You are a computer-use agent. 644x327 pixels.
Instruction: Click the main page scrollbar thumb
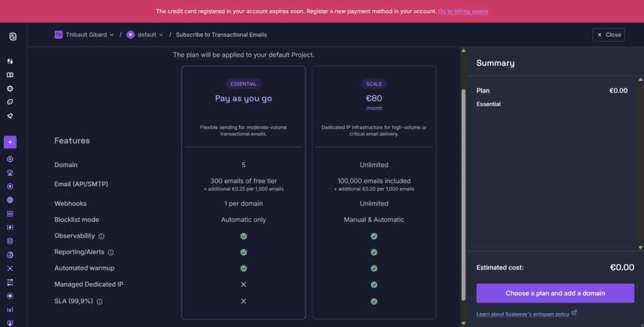464,194
